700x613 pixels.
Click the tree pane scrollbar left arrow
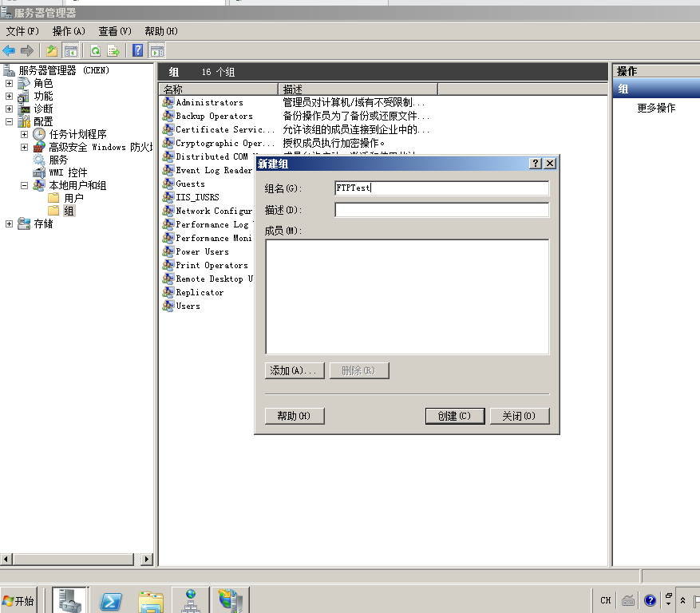point(6,559)
